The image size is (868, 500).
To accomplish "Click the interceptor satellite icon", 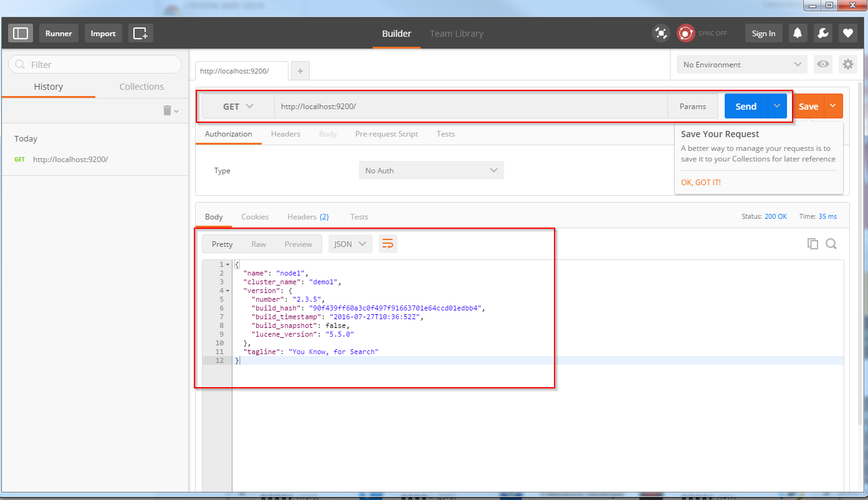I will tap(661, 33).
